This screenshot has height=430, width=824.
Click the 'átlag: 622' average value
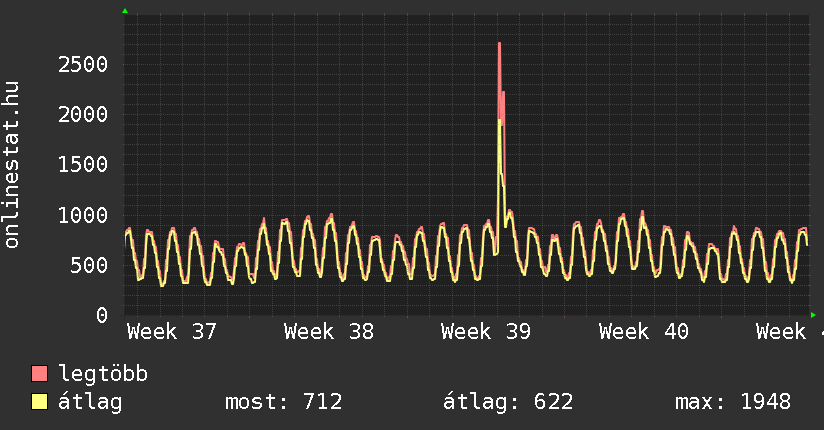(x=508, y=402)
